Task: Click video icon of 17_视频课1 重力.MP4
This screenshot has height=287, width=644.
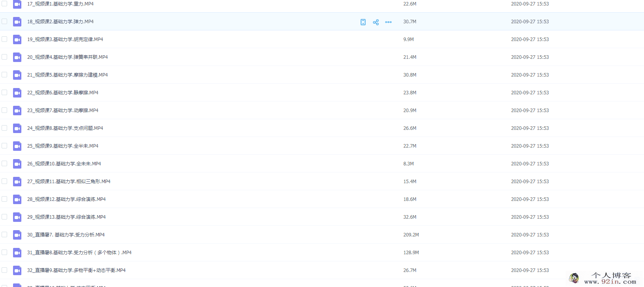Action: (x=17, y=4)
